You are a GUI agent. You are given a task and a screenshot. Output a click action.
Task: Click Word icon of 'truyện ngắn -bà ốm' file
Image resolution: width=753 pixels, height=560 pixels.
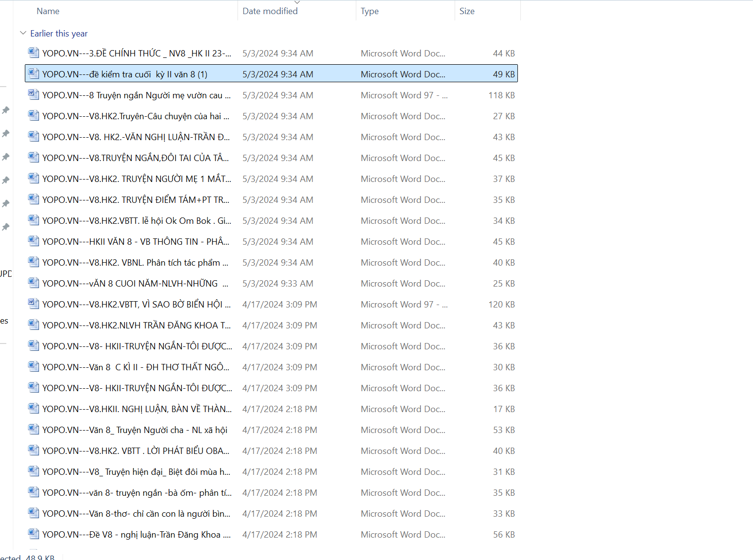[x=34, y=492]
